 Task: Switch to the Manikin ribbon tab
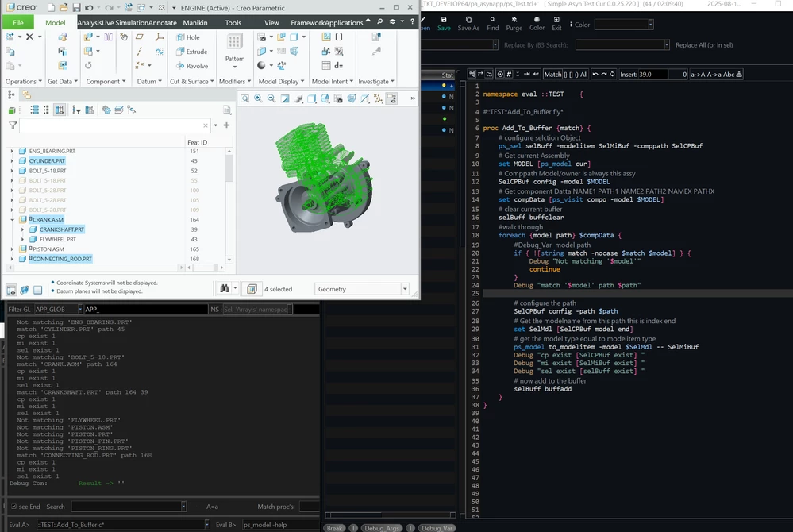(195, 22)
